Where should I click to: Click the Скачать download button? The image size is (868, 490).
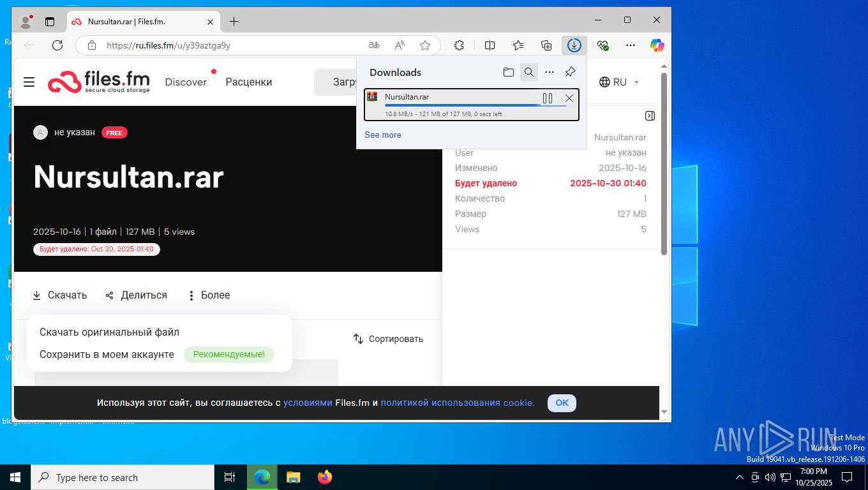[x=60, y=295]
